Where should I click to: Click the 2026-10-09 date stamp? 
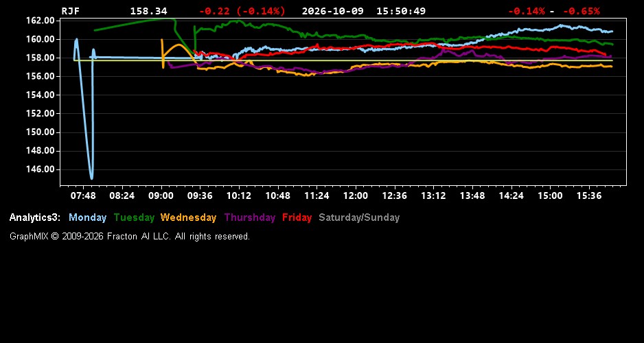(333, 11)
